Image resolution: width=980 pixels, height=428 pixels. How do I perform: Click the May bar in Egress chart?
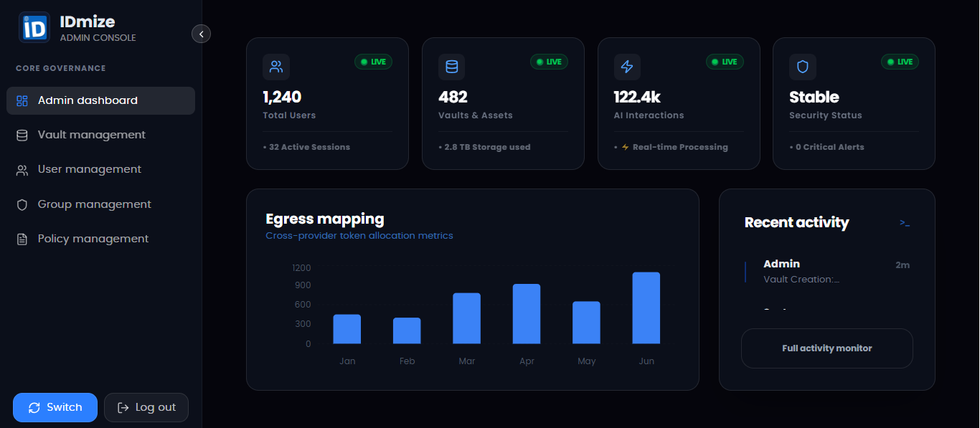pos(587,323)
